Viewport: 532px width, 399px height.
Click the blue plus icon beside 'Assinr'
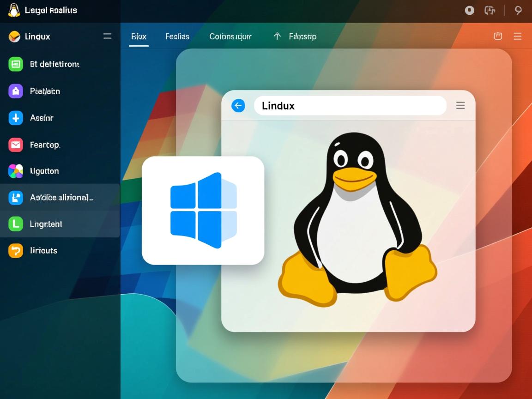[15, 118]
